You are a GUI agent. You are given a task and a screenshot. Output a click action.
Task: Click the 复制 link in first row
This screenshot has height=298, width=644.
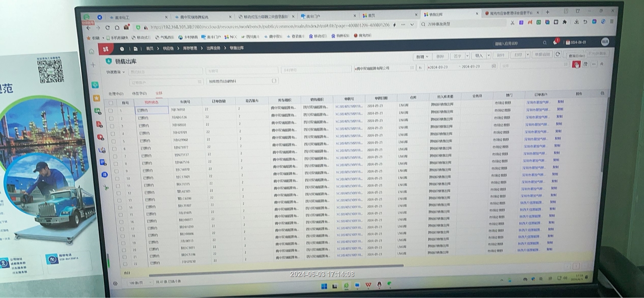560,102
